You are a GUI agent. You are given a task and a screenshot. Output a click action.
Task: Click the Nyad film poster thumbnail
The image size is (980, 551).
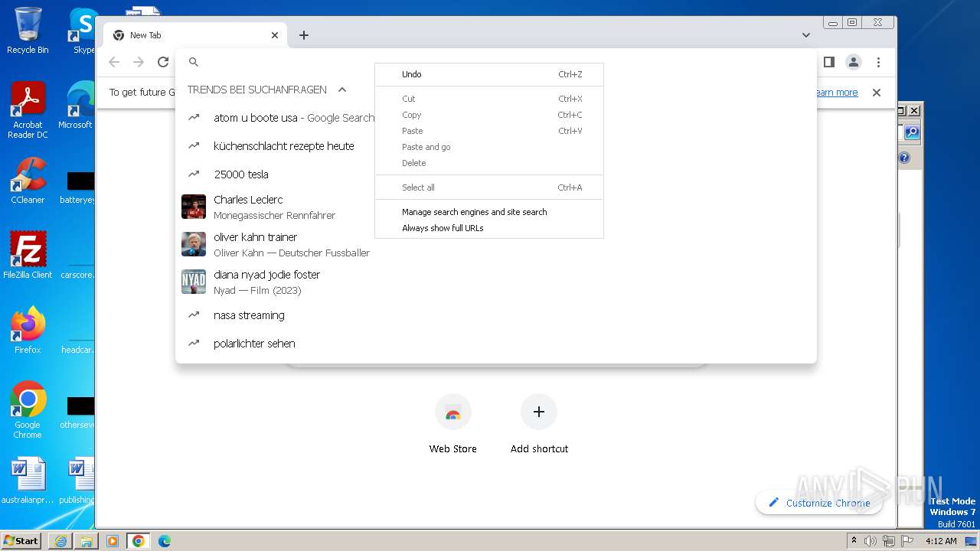click(194, 282)
